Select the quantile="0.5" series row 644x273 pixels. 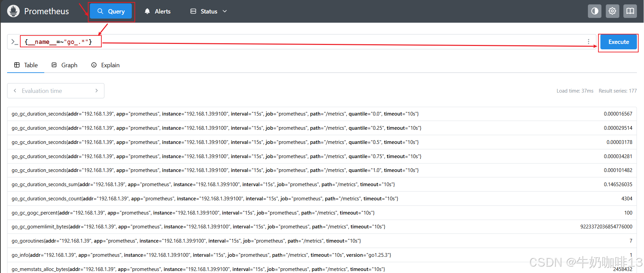322,142
